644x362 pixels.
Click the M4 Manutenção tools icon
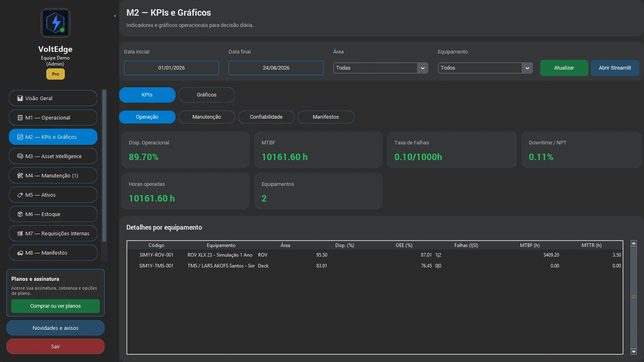coord(20,175)
